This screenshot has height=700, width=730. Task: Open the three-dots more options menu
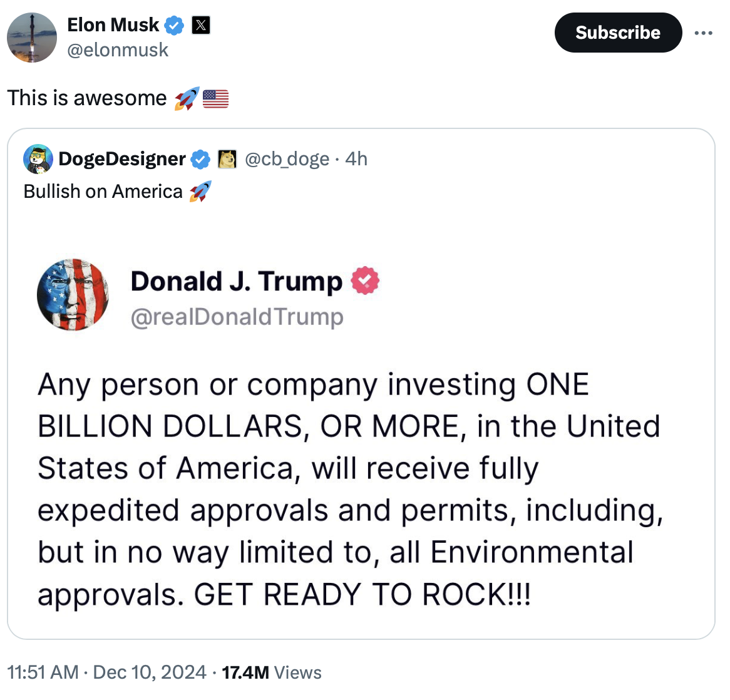703,33
